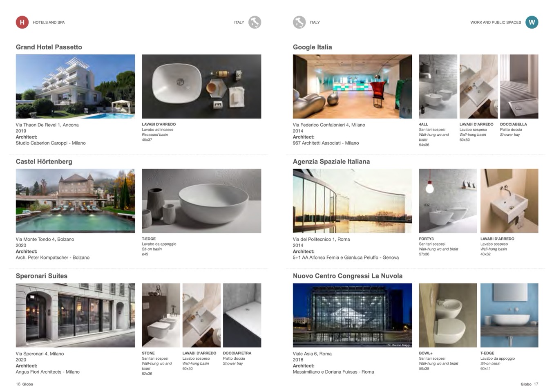Select the Nuovo Centro Congressi La Nuvola title
Image resolution: width=554 pixels, height=392 pixels.
(347, 276)
